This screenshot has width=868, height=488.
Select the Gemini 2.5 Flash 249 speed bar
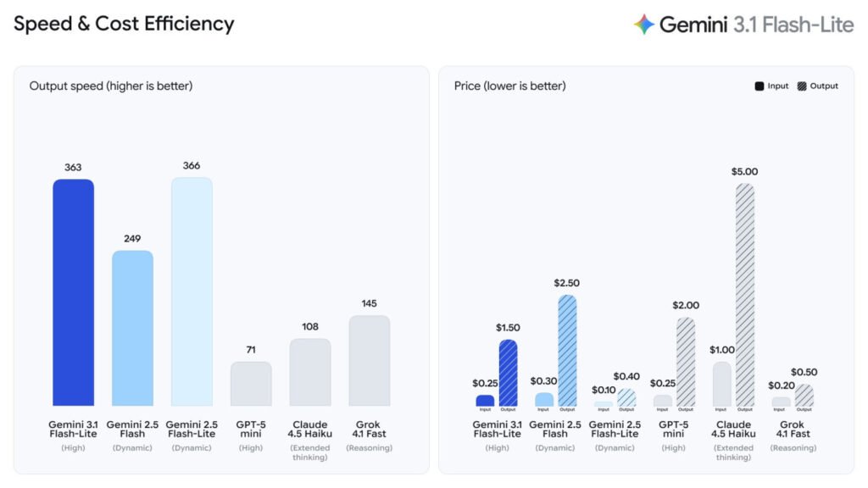pyautogui.click(x=132, y=328)
